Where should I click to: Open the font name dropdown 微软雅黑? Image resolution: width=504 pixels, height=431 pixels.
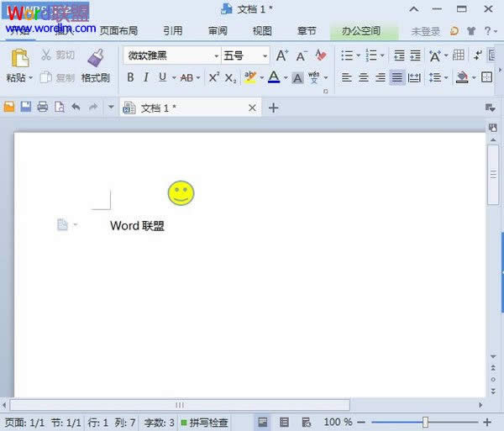[171, 55]
